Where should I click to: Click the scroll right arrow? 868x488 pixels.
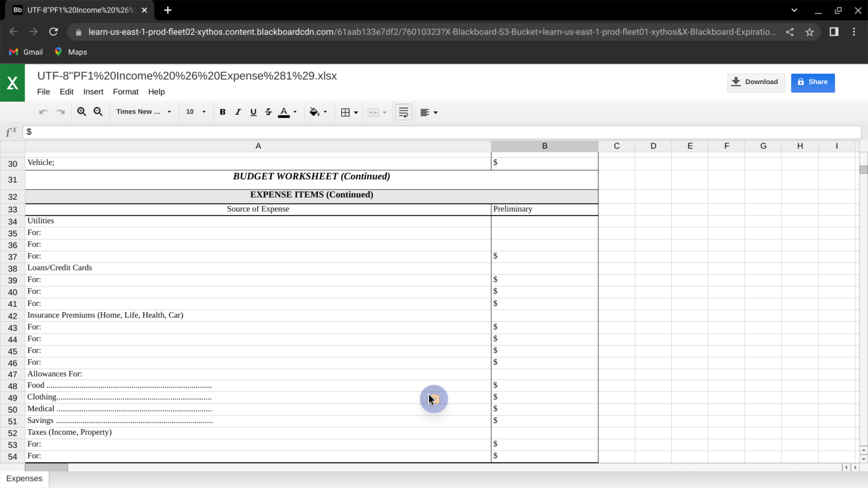point(856,467)
